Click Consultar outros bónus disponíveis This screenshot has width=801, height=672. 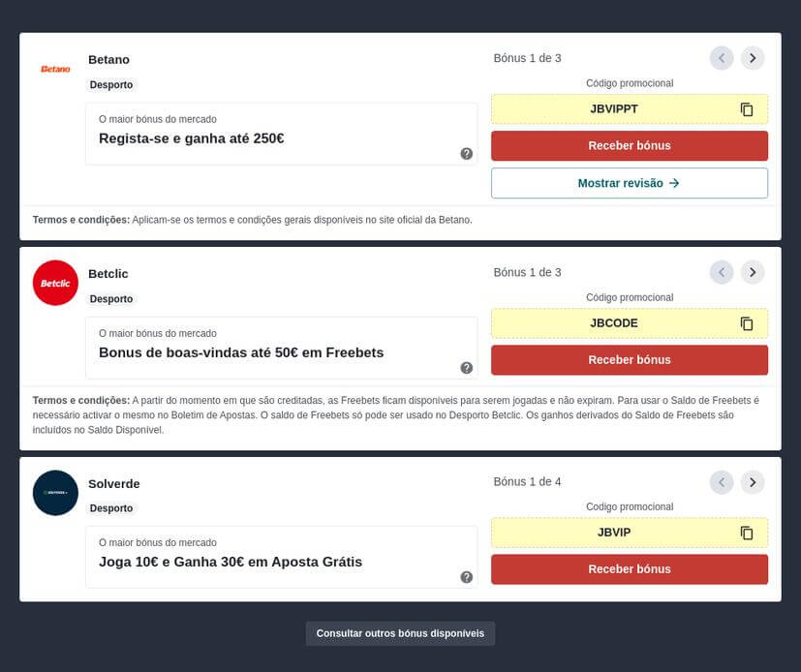[x=400, y=633]
